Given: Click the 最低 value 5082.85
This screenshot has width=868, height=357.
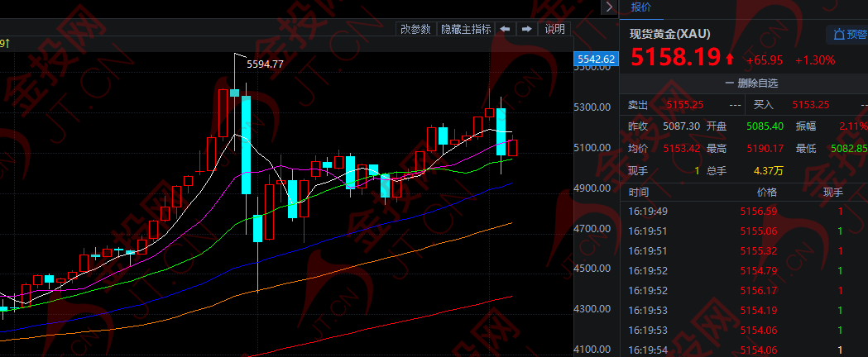Looking at the screenshot, I should (x=849, y=148).
